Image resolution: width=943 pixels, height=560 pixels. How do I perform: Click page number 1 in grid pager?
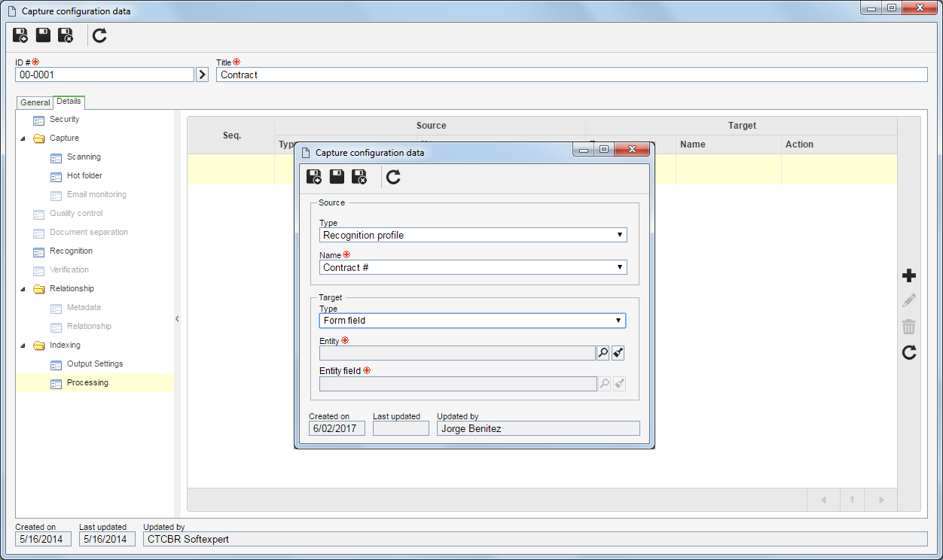click(x=852, y=500)
